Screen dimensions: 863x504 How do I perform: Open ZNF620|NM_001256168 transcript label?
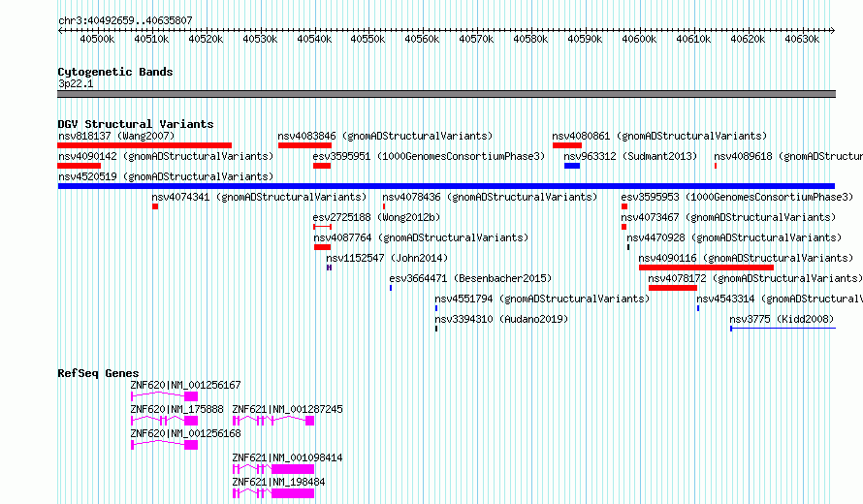pos(185,433)
